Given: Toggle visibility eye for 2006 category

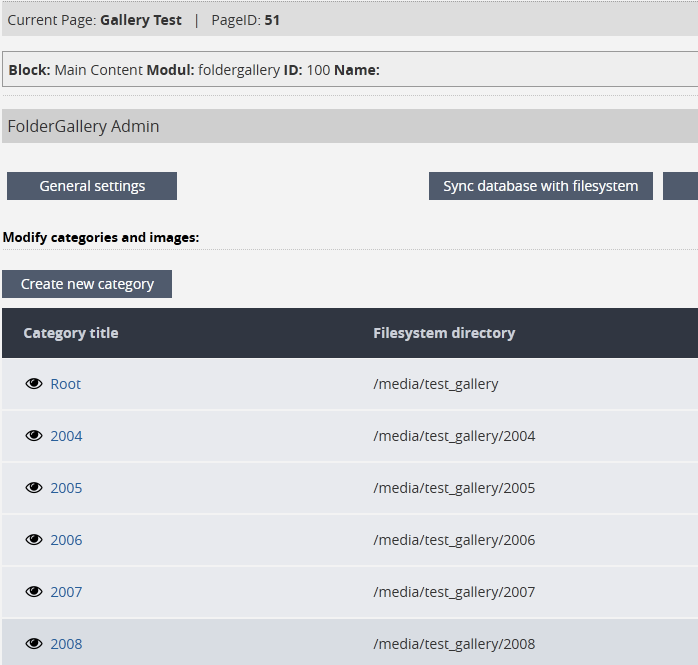Looking at the screenshot, I should point(34,540).
